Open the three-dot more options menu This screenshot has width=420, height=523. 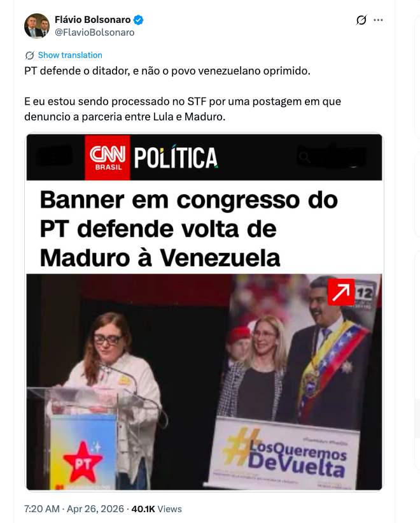tap(378, 20)
